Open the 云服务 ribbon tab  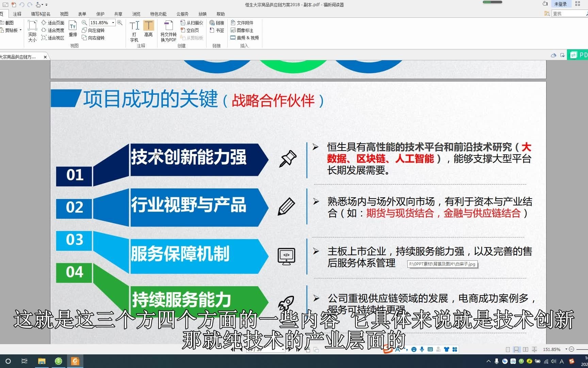coord(182,14)
